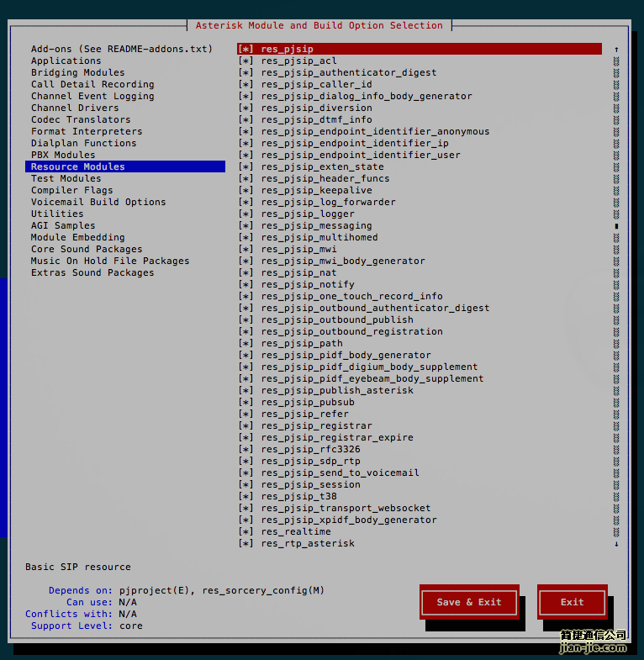Viewport: 644px width, 660px height.
Task: Select Music On Hold File Packages
Action: (x=110, y=261)
